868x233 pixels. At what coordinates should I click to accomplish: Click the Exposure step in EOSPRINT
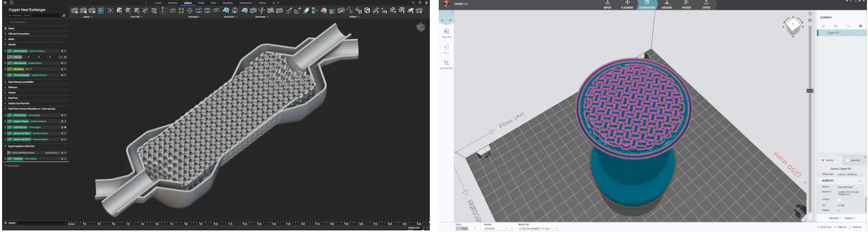tap(667, 5)
